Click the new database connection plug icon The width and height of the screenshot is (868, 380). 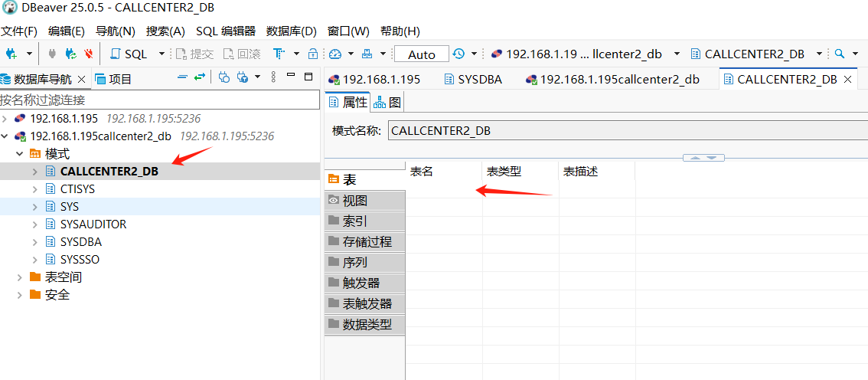pos(11,54)
